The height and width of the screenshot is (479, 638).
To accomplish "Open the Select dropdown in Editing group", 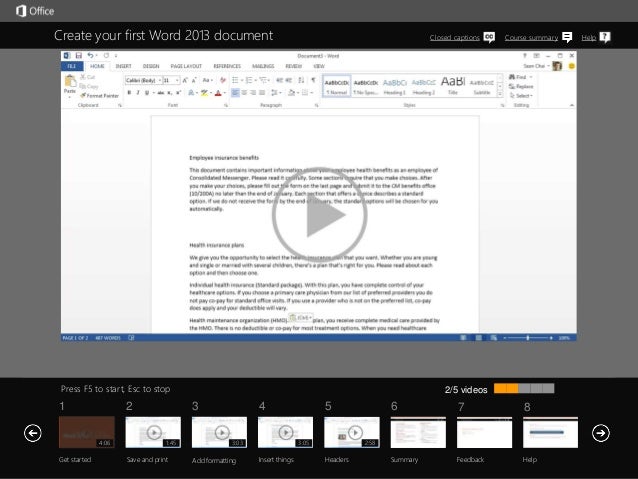I will click(521, 96).
